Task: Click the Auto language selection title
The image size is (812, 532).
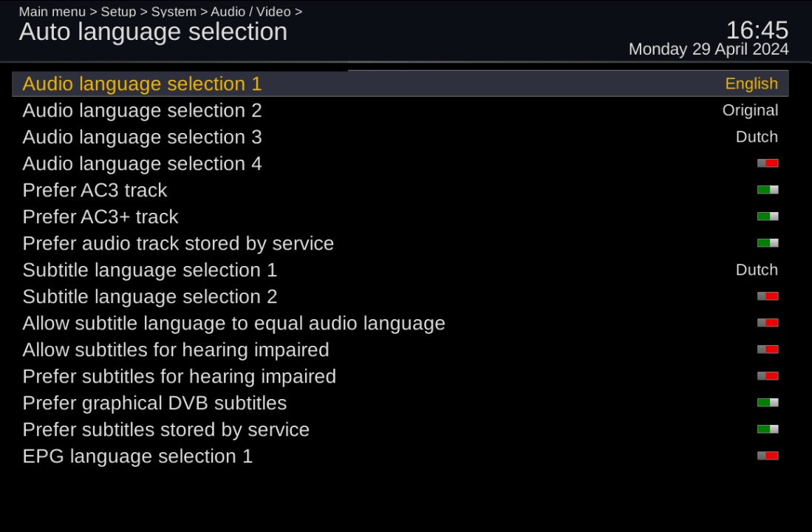Action: [153, 32]
